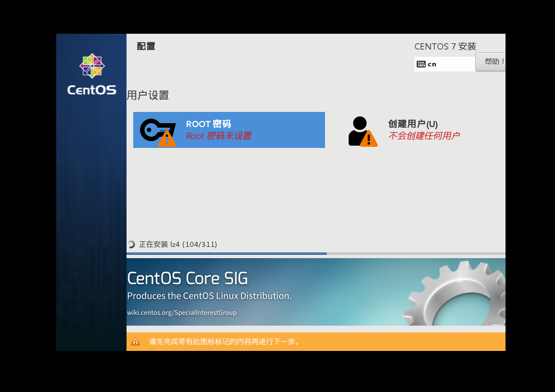Click the warning message 请先完成带有此图标标记的内容
The width and height of the screenshot is (555, 392).
point(225,341)
